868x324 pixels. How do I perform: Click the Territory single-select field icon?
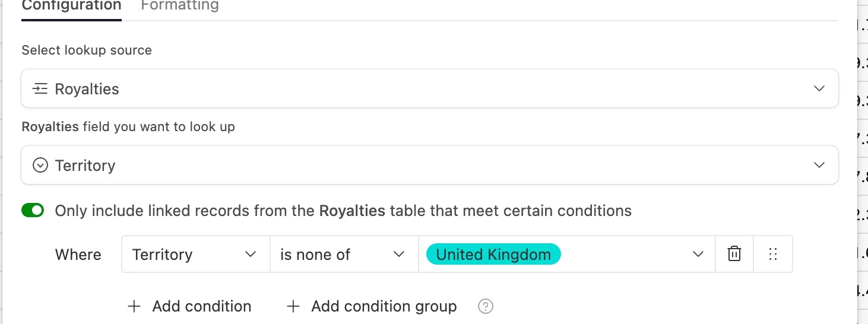coord(40,165)
